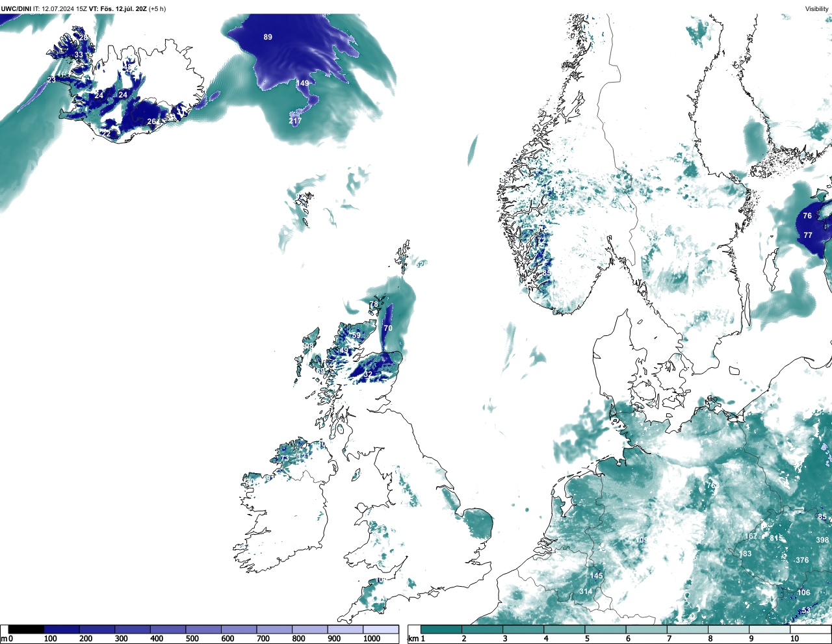Pick the 500–600 m legend swatch

click(203, 629)
